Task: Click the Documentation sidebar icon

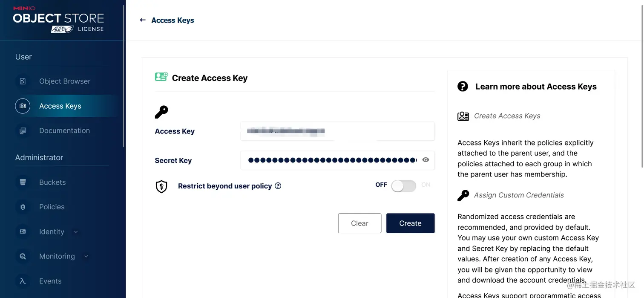Action: 23,130
